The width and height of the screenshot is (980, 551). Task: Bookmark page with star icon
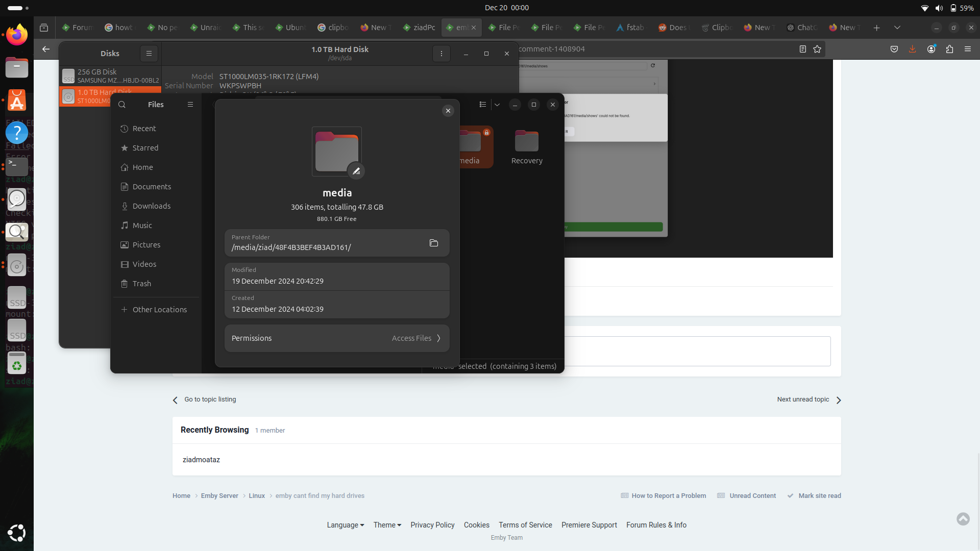click(817, 49)
